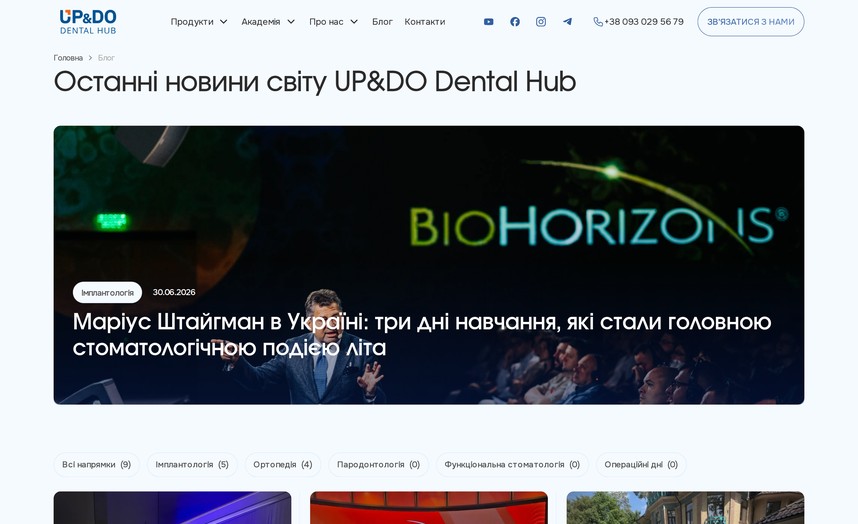Open the Facebook social icon
Image resolution: width=858 pixels, height=524 pixels.
pyautogui.click(x=515, y=22)
